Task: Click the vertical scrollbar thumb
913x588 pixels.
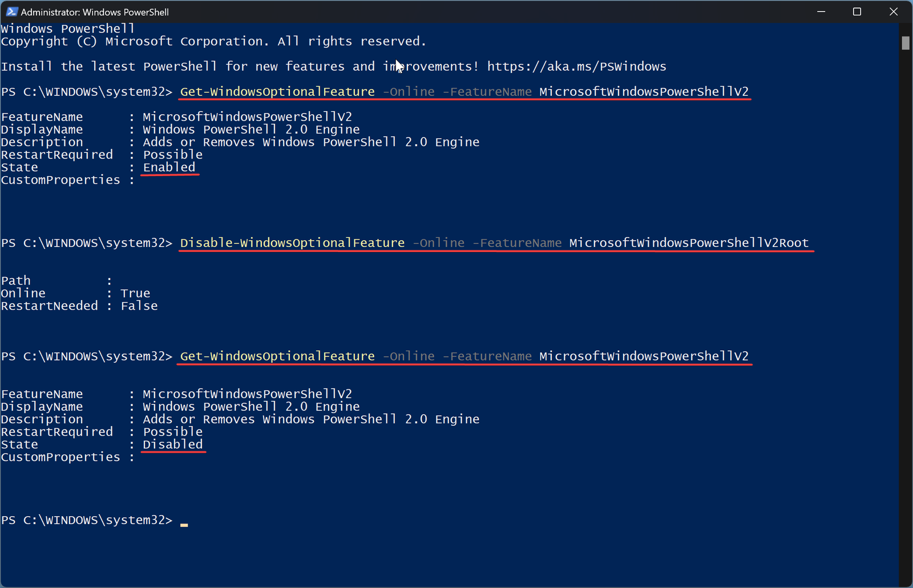Action: click(x=906, y=43)
